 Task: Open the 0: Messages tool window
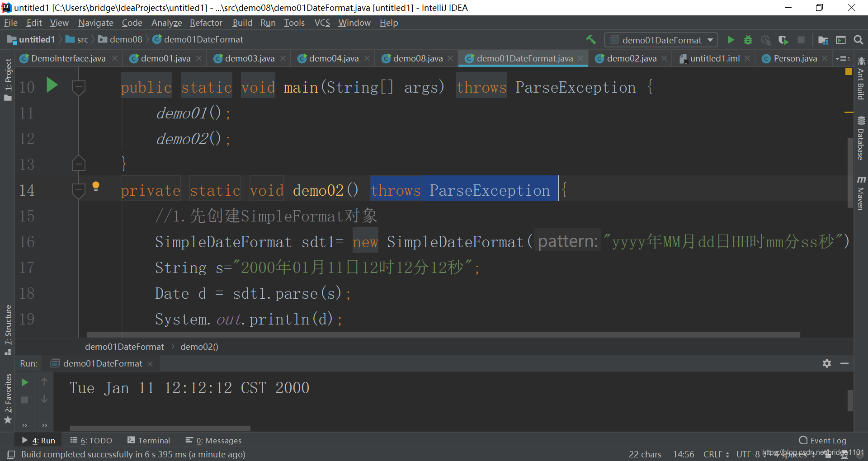pyautogui.click(x=213, y=440)
